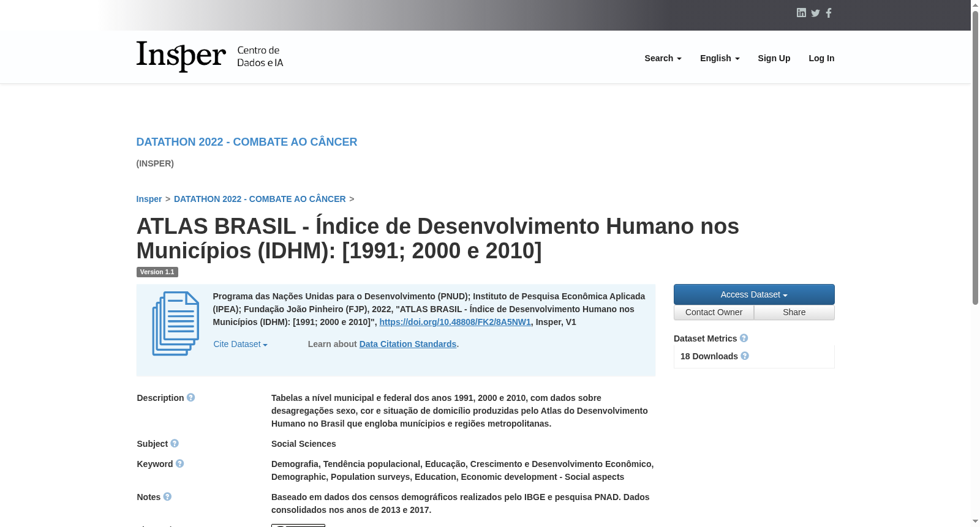Open DATATHON 2022 - COMBATE AO CÂNCER heading link
This screenshot has width=980, height=527.
247,142
